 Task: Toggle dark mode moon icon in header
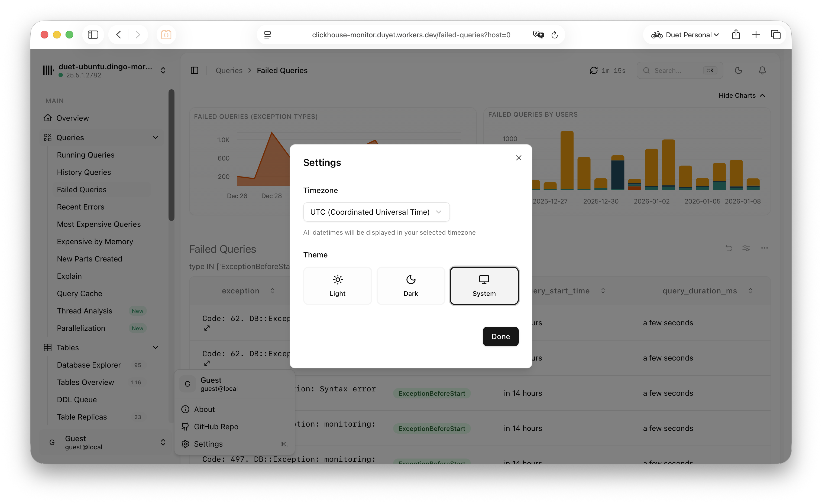[738, 70]
